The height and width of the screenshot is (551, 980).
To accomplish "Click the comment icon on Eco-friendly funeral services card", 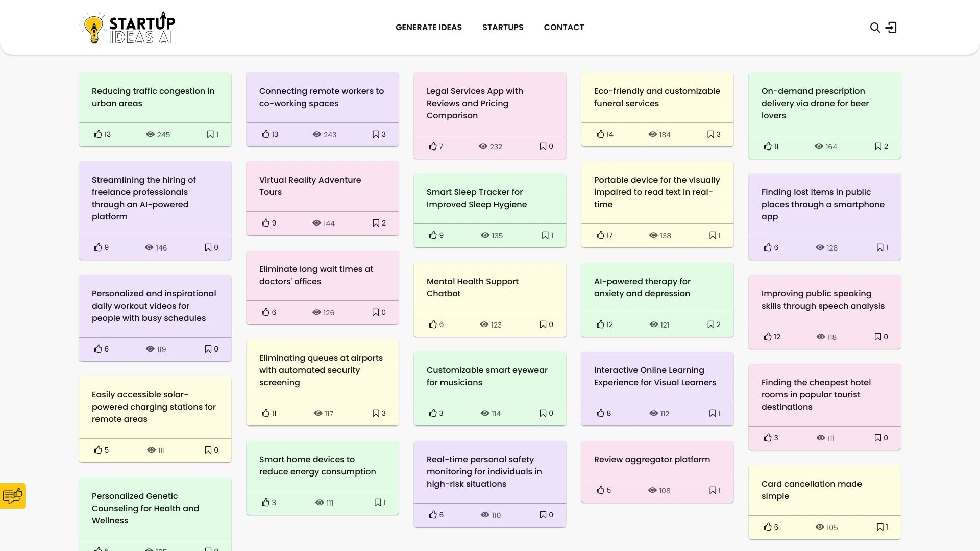I will [711, 134].
